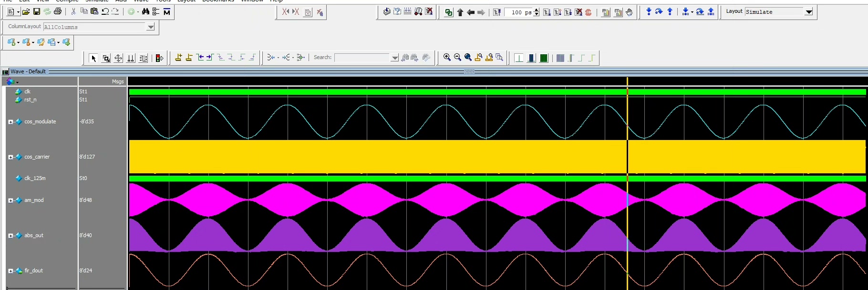Run simulation for the set length

(547, 12)
